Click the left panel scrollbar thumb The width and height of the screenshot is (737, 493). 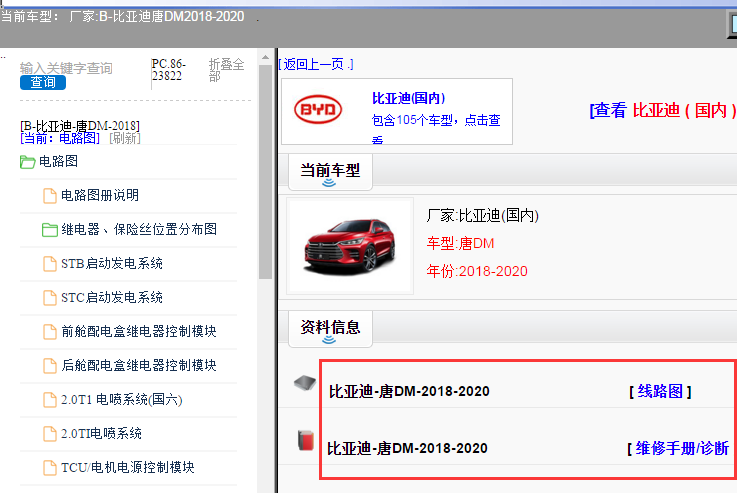pyautogui.click(x=265, y=172)
